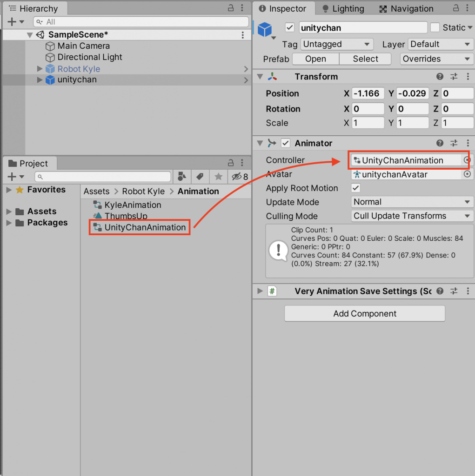Click the Position X input field
The height and width of the screenshot is (476, 475).
pyautogui.click(x=367, y=93)
